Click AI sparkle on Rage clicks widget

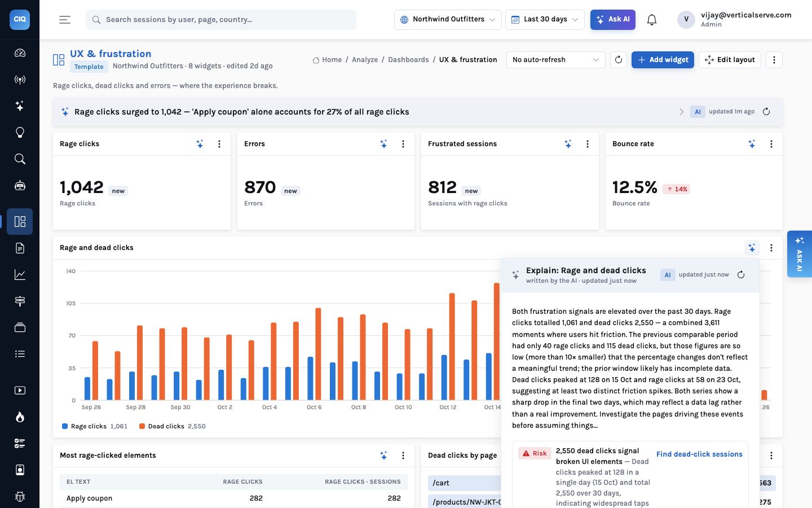pyautogui.click(x=200, y=144)
